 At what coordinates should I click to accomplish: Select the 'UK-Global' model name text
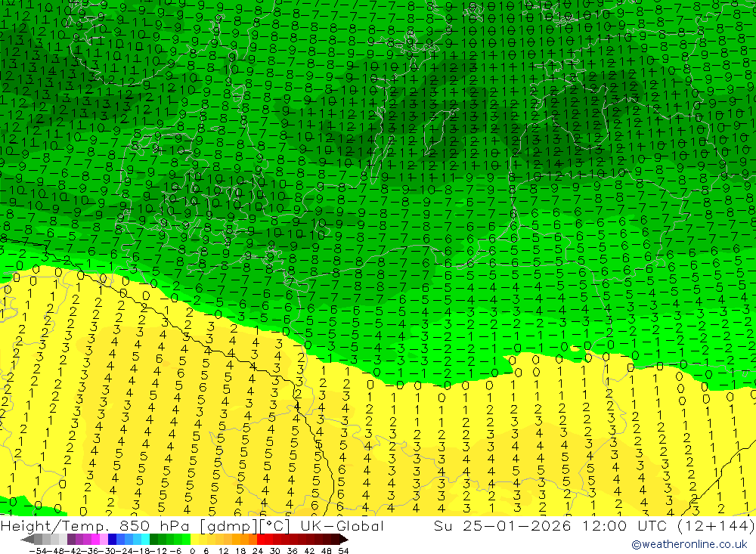click(x=342, y=525)
